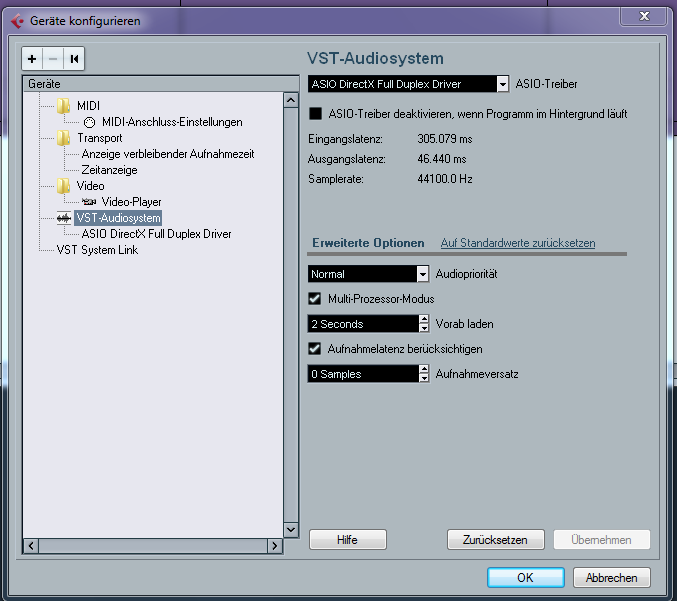
Task: Click the Ausgangslatenz value 46.440 ms
Action: pyautogui.click(x=442, y=159)
